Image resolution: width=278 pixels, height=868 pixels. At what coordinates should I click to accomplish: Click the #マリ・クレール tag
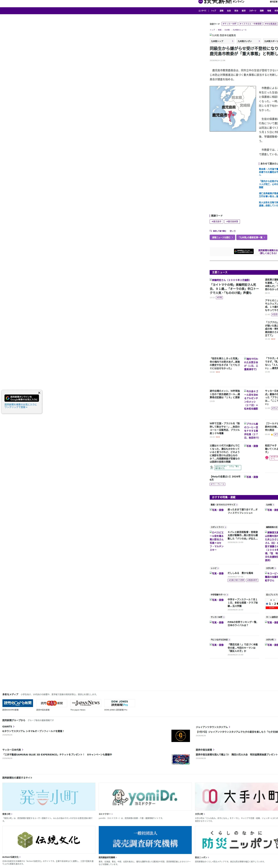coord(217,484)
